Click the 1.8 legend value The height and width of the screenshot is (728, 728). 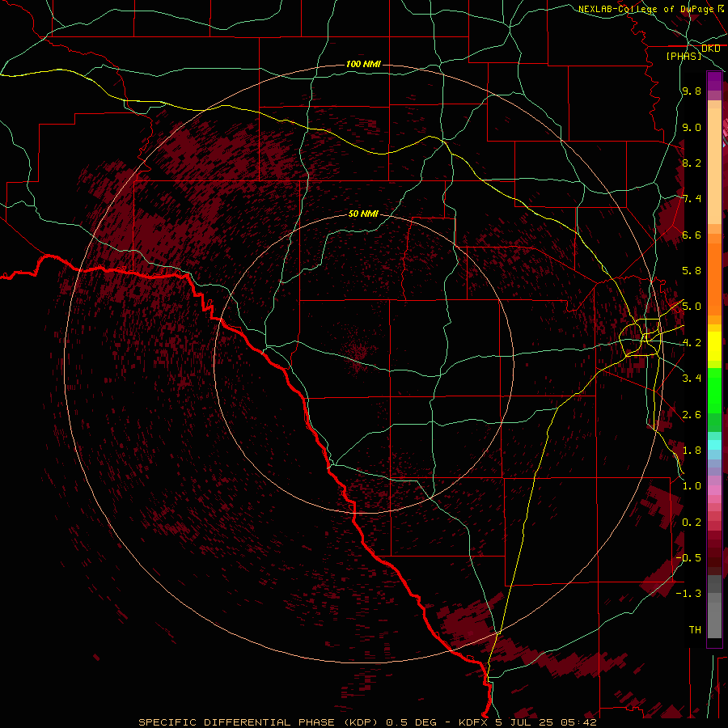(x=692, y=451)
